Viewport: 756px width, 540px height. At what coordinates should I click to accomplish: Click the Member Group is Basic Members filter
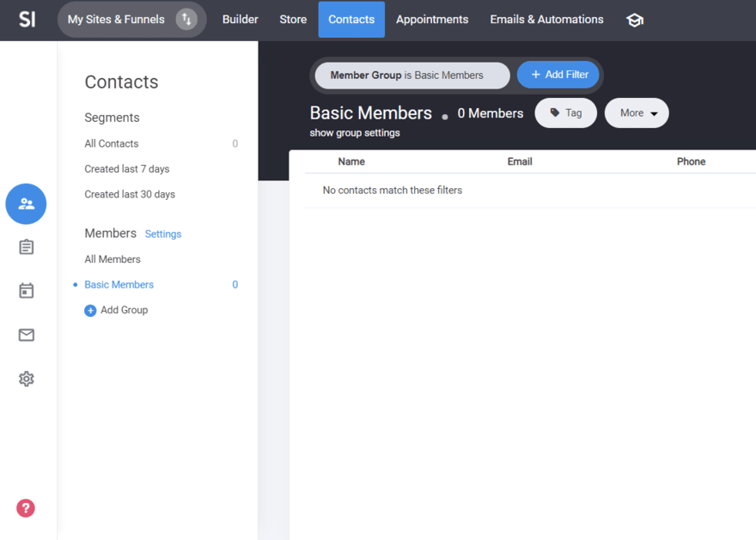(x=412, y=76)
